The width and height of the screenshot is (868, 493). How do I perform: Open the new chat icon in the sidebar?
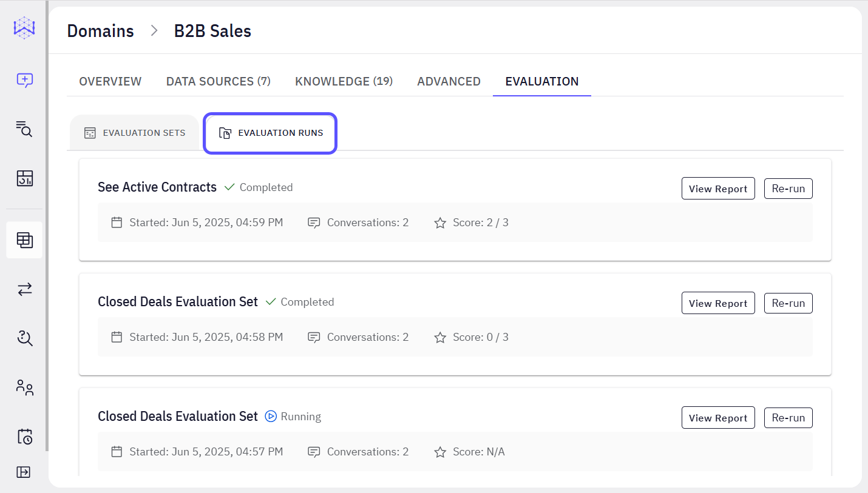coord(24,80)
